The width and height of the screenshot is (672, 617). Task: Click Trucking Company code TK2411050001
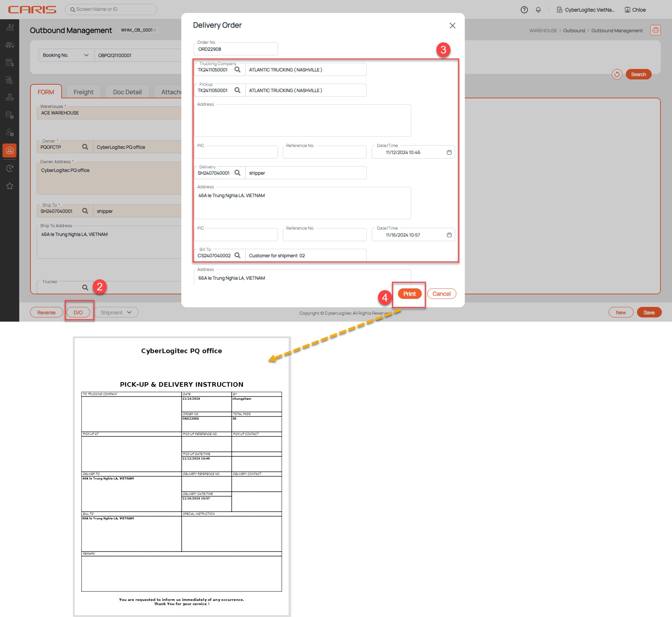click(x=212, y=70)
